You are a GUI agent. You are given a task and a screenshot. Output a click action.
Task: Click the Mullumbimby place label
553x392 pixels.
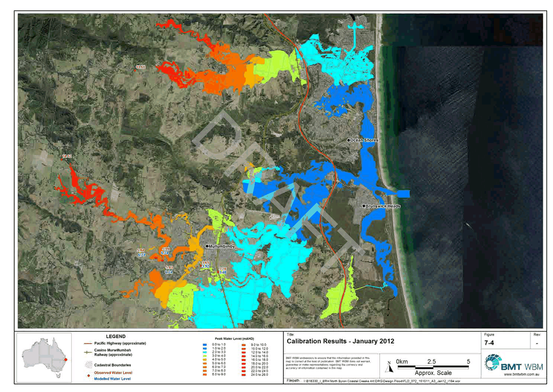[x=222, y=246]
